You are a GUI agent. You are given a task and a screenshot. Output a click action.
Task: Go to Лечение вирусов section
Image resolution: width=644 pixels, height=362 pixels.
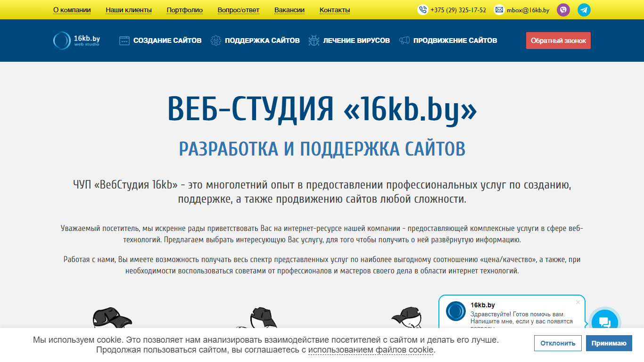[356, 41]
